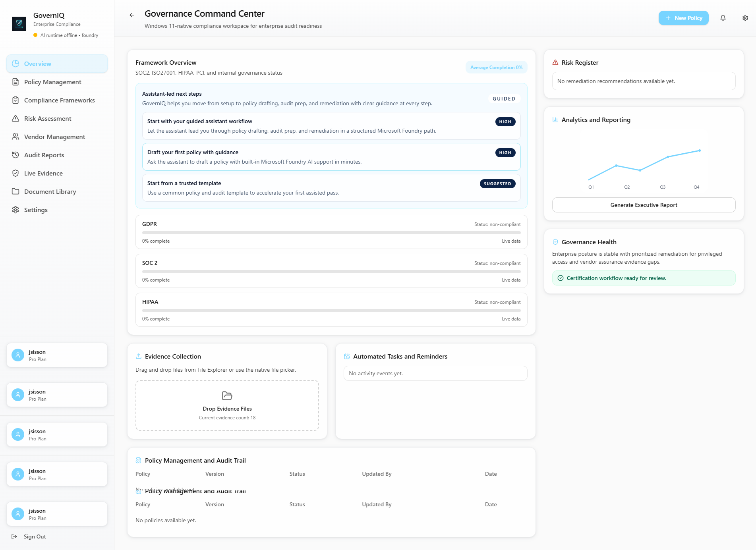Image resolution: width=756 pixels, height=550 pixels.
Task: Click the Analytics and Reporting bar chart icon
Action: 555,120
